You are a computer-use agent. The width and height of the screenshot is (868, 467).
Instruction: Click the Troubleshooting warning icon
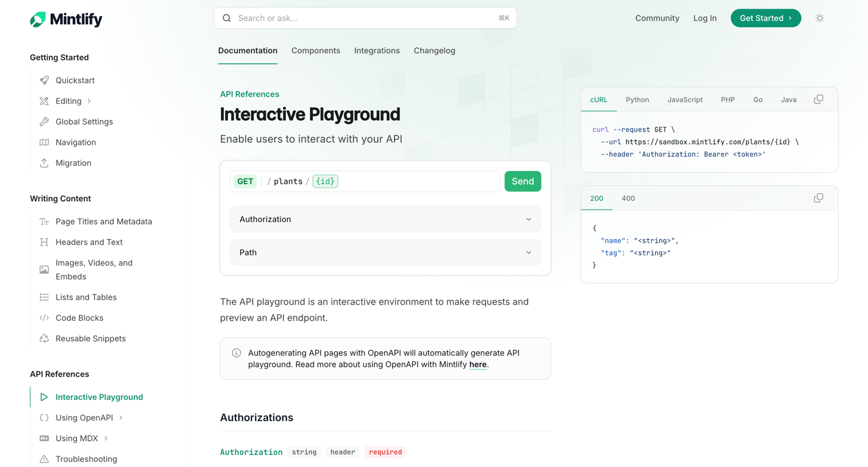[44, 459]
